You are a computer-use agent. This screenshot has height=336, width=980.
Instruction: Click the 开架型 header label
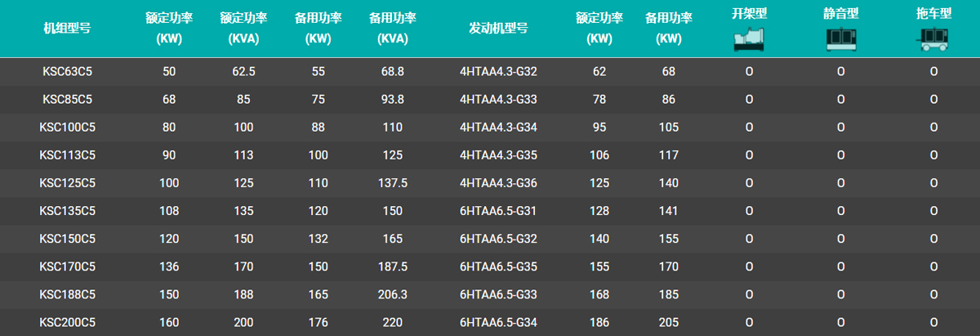point(748,14)
